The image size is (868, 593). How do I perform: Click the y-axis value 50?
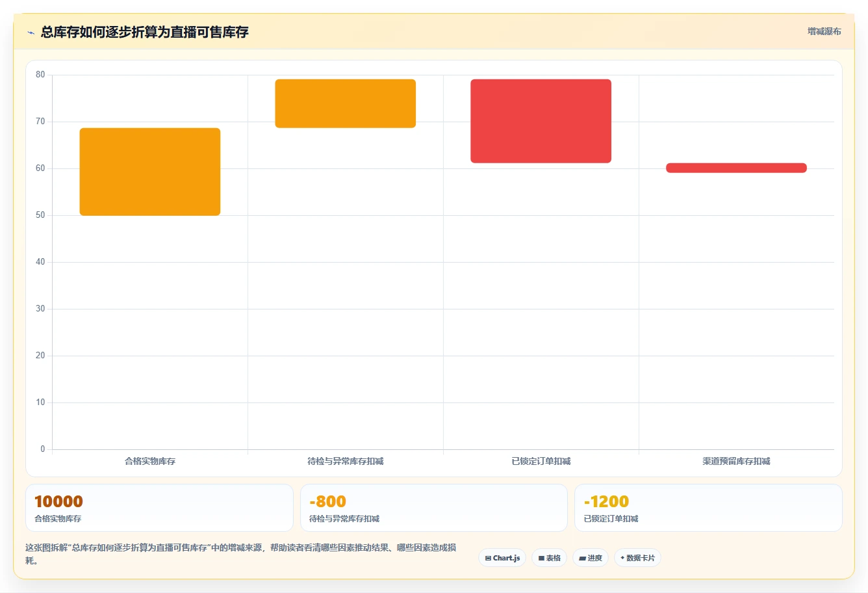coord(40,215)
